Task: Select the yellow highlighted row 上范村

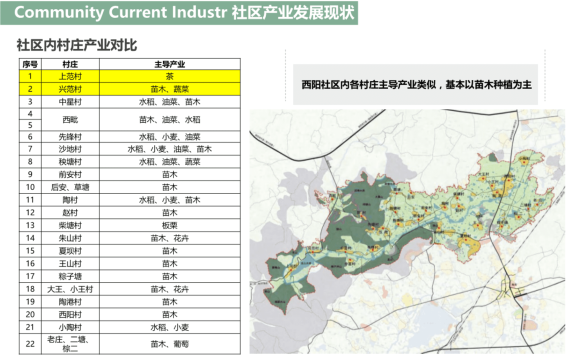Action: click(130, 76)
